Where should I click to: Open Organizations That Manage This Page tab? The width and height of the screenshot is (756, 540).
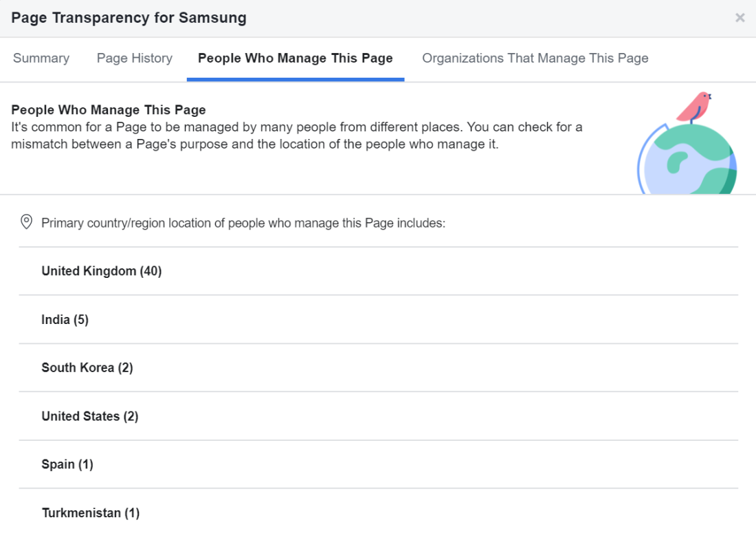(535, 58)
